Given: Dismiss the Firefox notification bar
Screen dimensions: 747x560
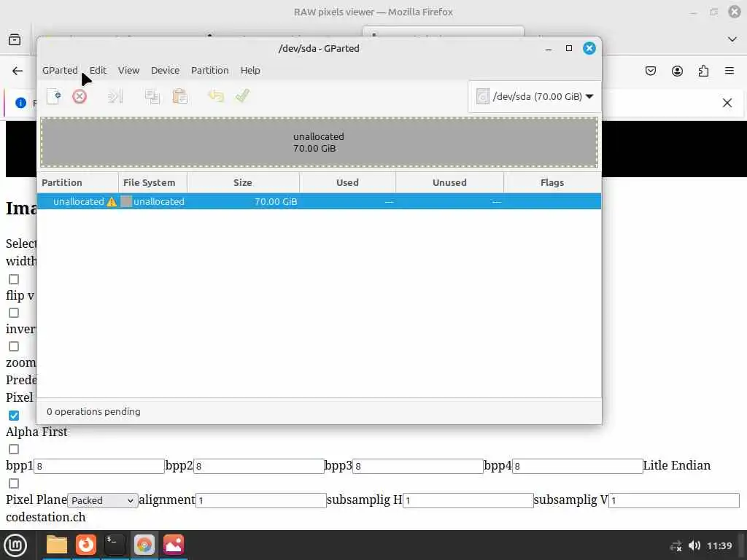Looking at the screenshot, I should point(727,103).
